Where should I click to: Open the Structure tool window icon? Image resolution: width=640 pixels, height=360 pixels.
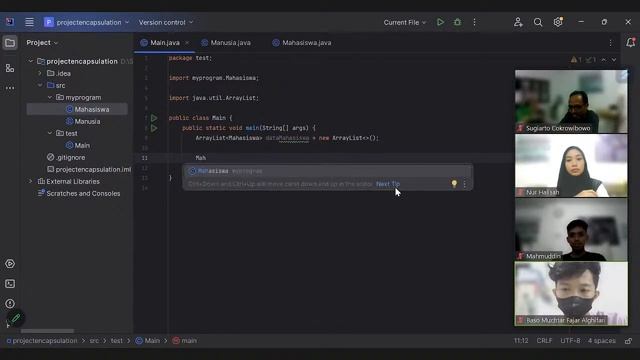[10, 68]
